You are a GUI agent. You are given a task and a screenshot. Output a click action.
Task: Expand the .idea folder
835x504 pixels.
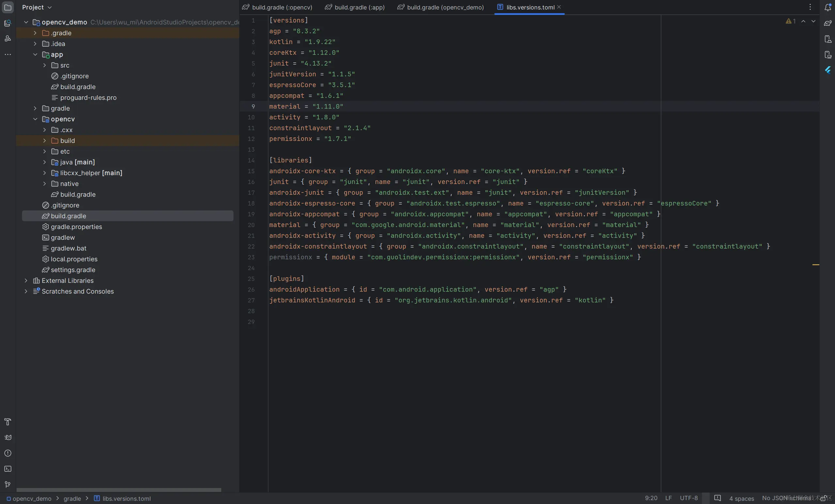35,44
